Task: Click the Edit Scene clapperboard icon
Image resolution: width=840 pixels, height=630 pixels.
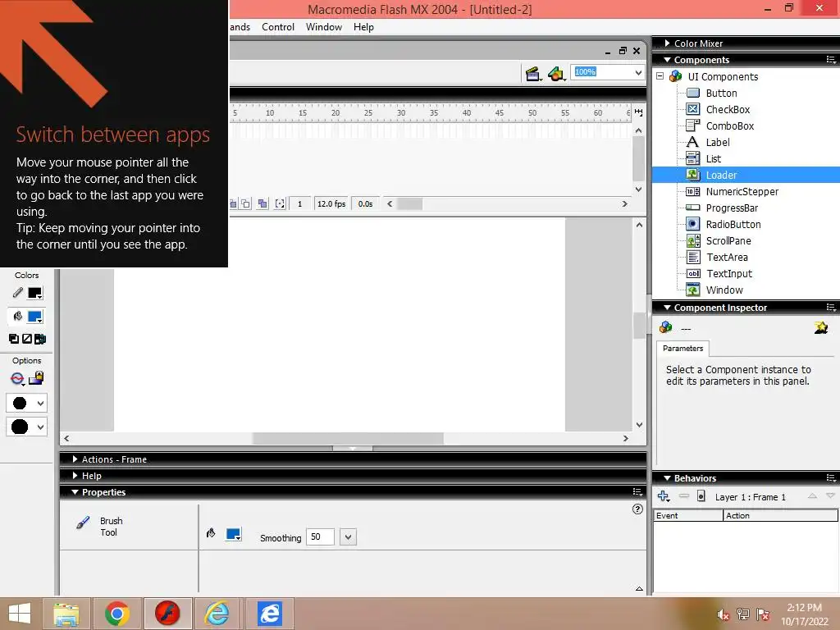Action: 532,74
